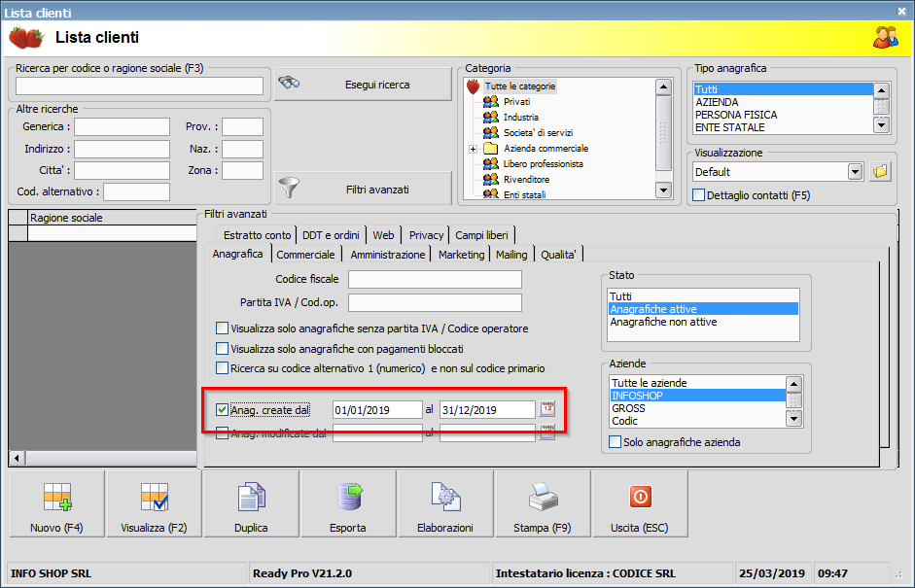Click the red Uscita (ESC) power icon
The height and width of the screenshot is (588, 915).
[640, 497]
